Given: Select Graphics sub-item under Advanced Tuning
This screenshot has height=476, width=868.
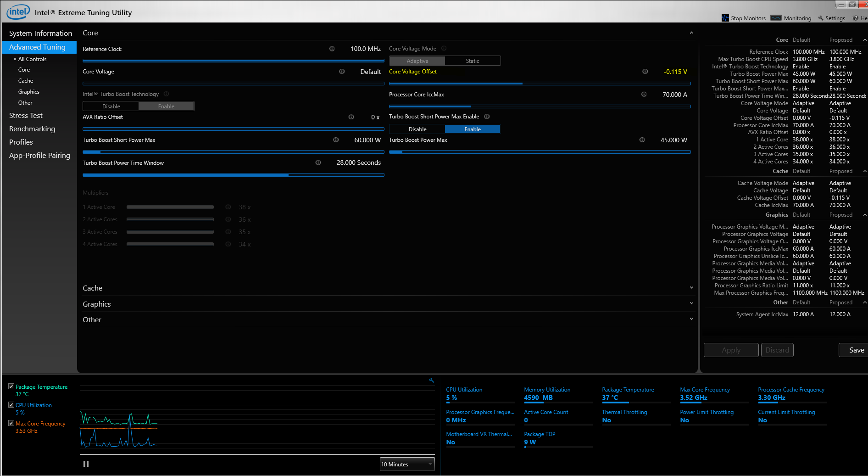Looking at the screenshot, I should coord(29,92).
